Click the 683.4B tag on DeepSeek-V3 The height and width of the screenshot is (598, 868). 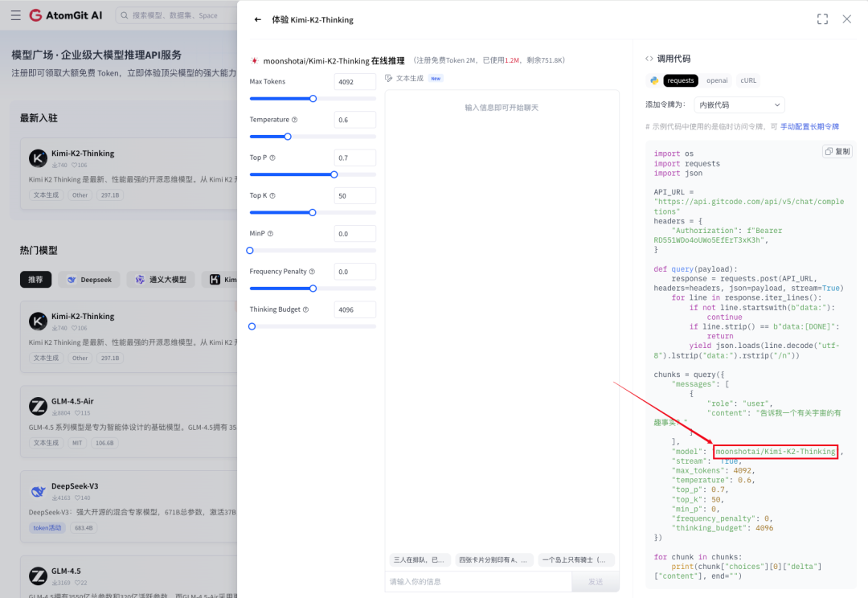tap(84, 528)
